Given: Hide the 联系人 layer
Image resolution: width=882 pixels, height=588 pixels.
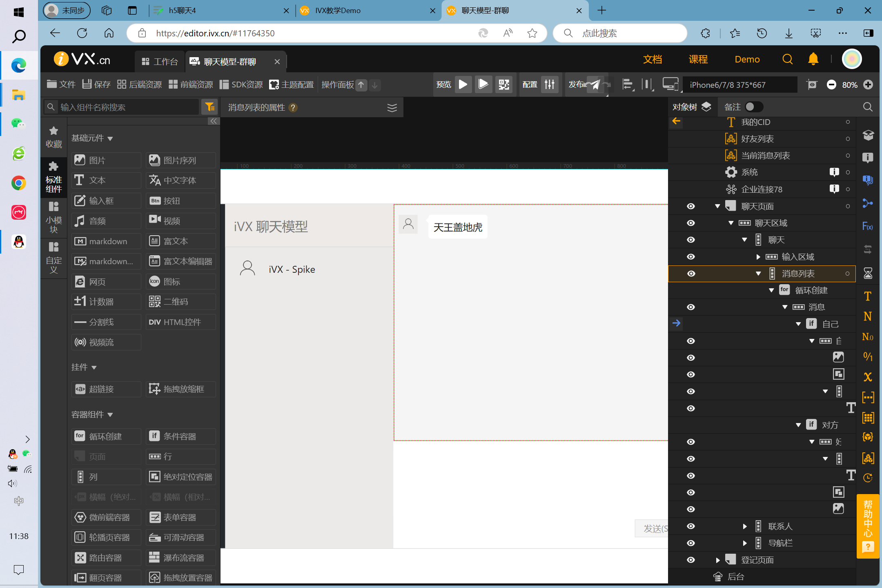Looking at the screenshot, I should click(x=691, y=526).
